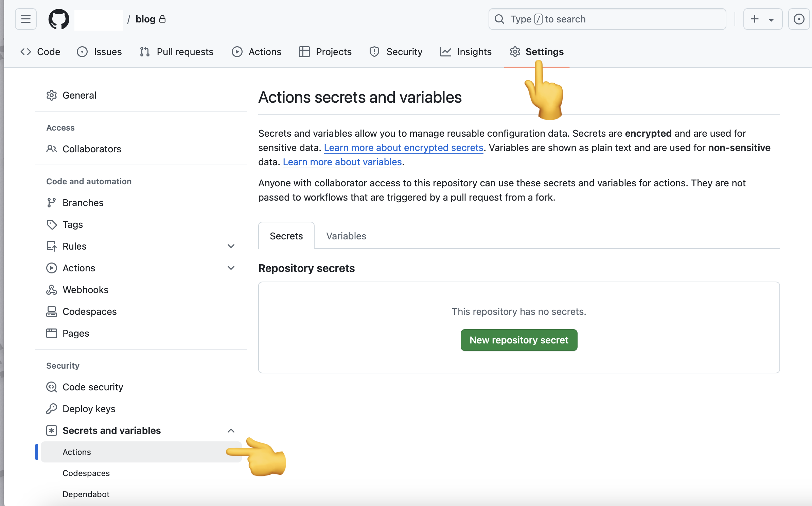
Task: Click the Projects table icon
Action: coord(304,52)
